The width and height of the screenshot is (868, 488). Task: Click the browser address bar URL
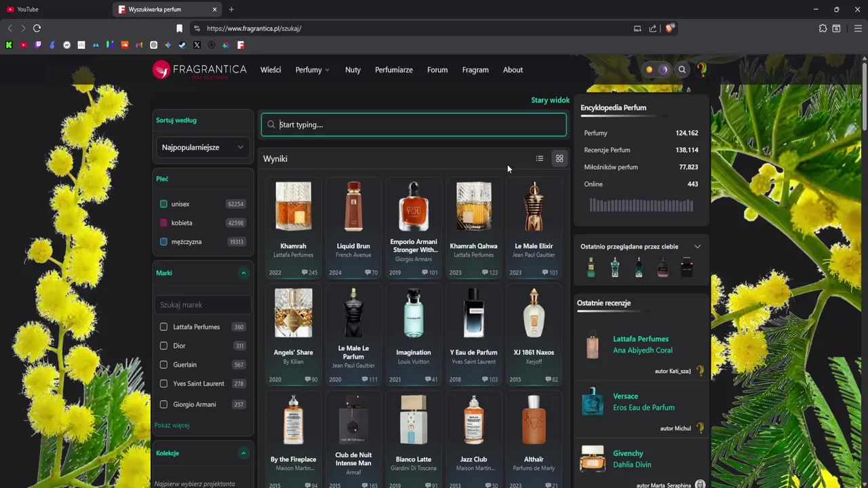[254, 28]
